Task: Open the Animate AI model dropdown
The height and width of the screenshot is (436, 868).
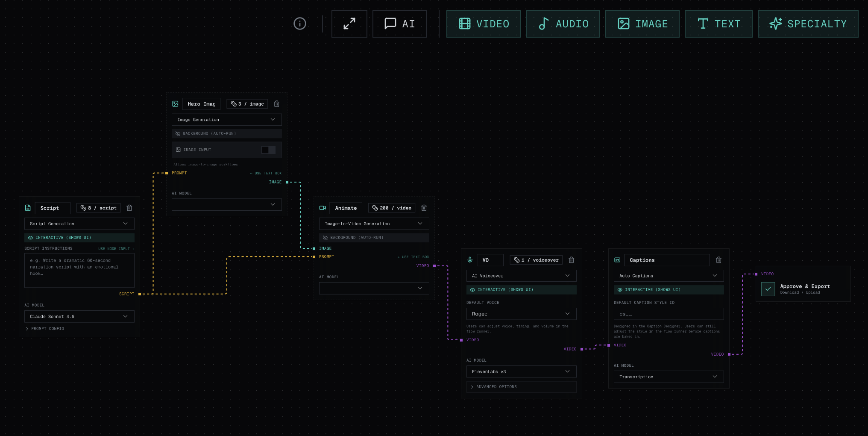Action: (x=374, y=288)
